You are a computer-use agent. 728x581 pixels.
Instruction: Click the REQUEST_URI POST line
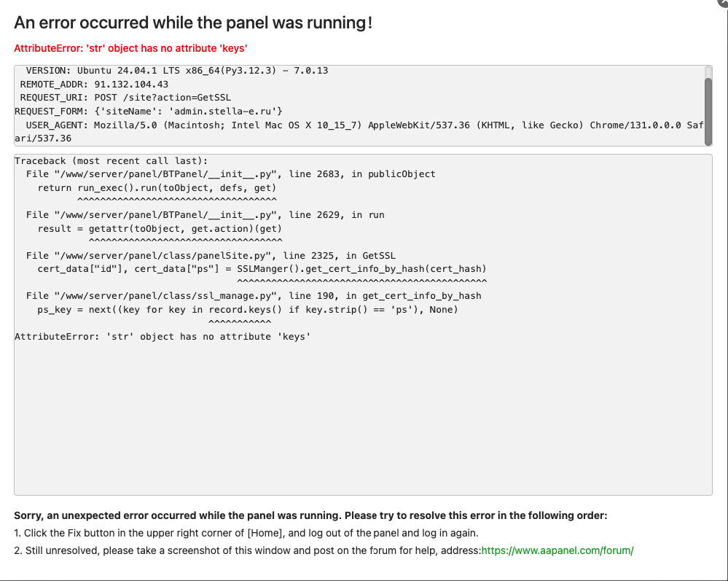tap(115, 98)
